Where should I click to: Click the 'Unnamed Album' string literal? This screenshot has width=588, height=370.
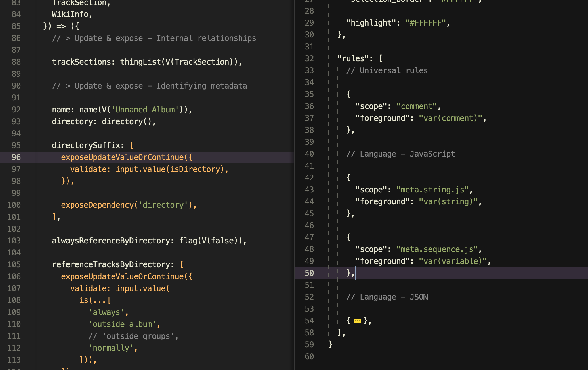tap(145, 110)
